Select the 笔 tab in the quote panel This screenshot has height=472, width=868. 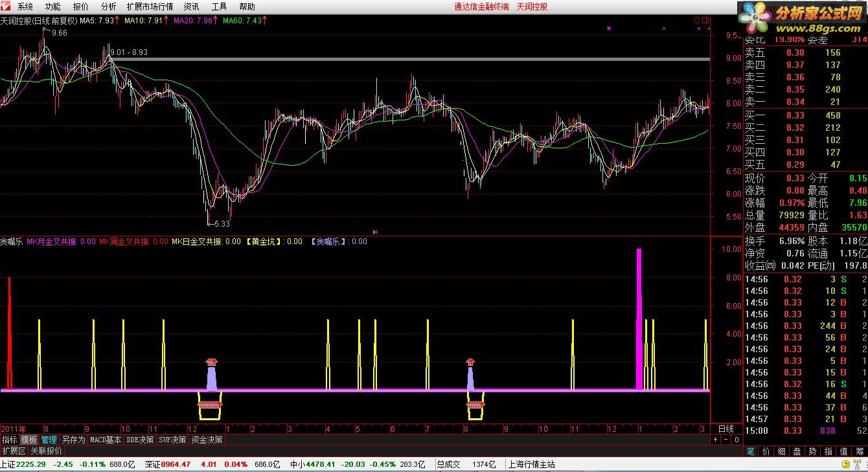tap(751, 451)
